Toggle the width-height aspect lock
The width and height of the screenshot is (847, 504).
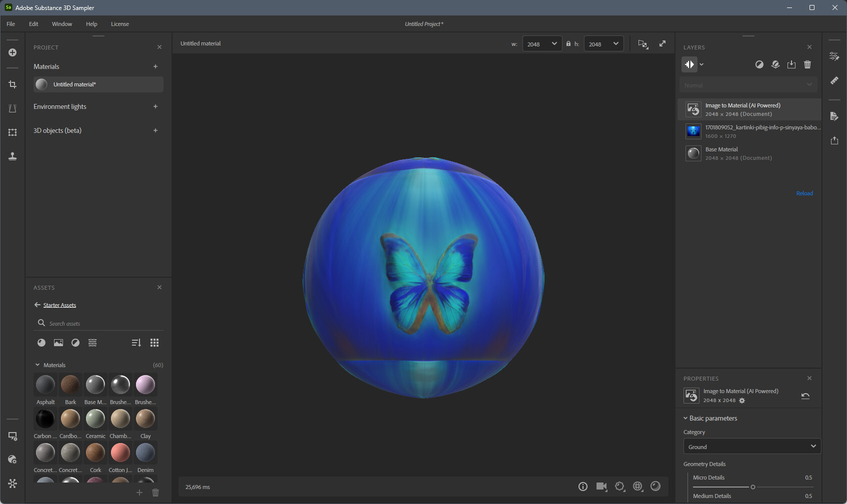pyautogui.click(x=568, y=44)
